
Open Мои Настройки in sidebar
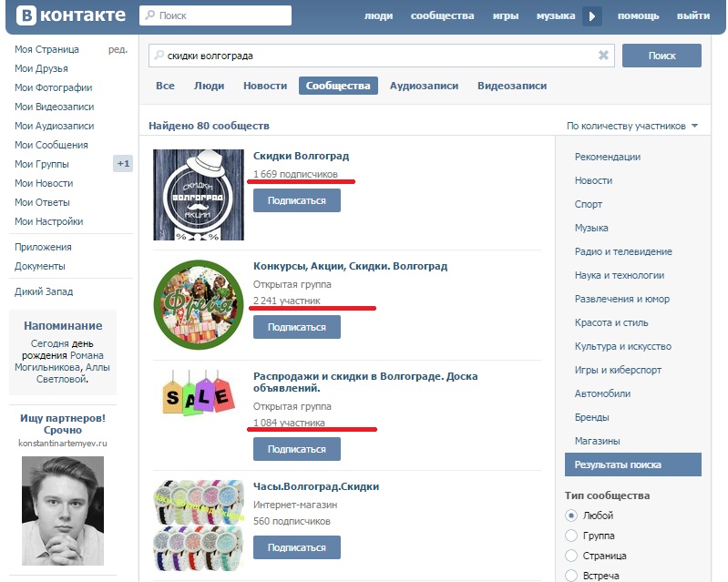pyautogui.click(x=49, y=221)
